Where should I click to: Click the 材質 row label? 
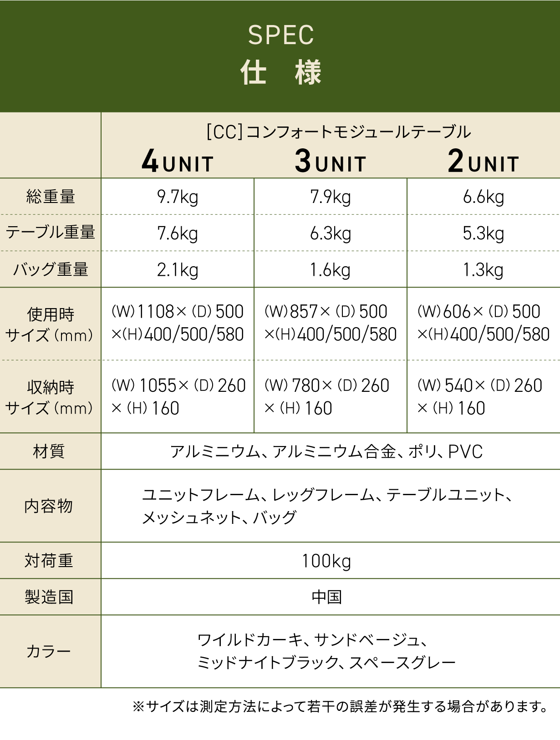tap(49, 451)
